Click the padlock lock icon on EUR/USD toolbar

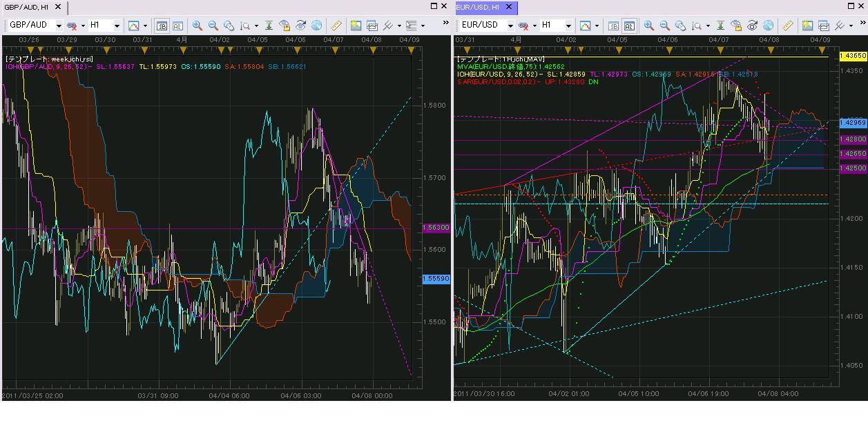(735, 26)
